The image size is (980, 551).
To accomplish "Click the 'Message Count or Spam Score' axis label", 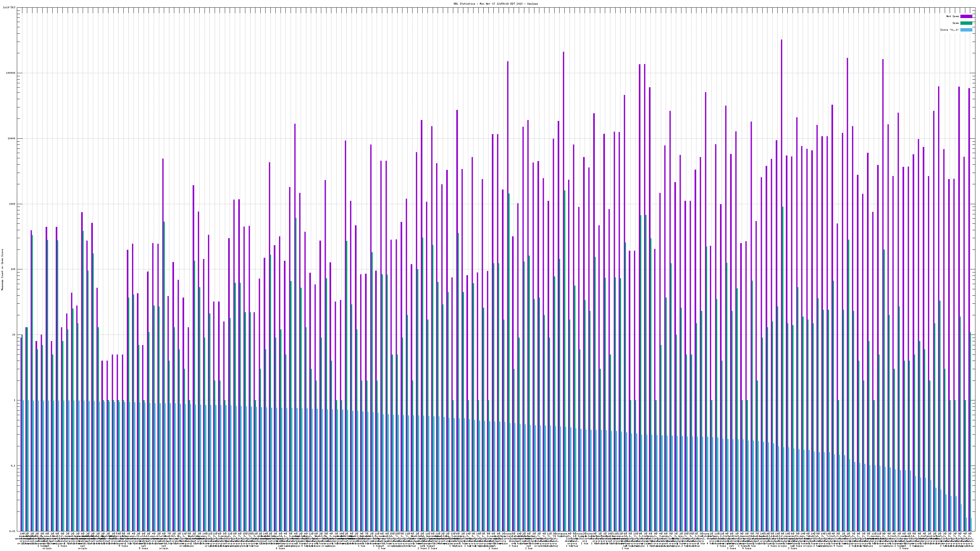I will (x=2, y=270).
